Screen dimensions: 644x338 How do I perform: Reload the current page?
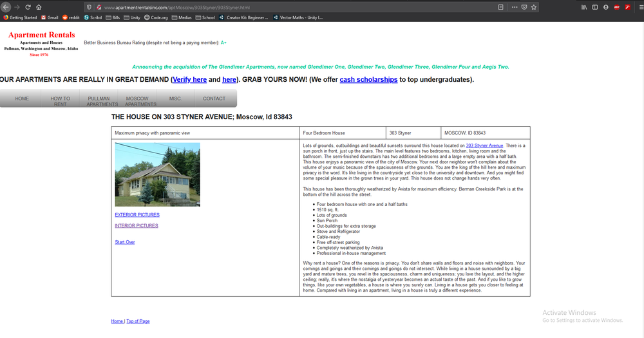pos(28,6)
